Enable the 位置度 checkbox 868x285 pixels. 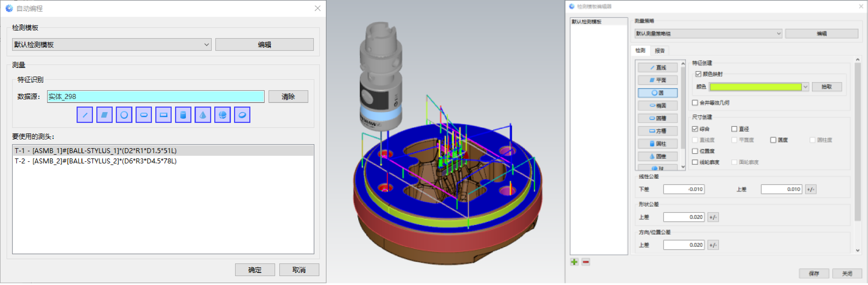click(x=695, y=151)
